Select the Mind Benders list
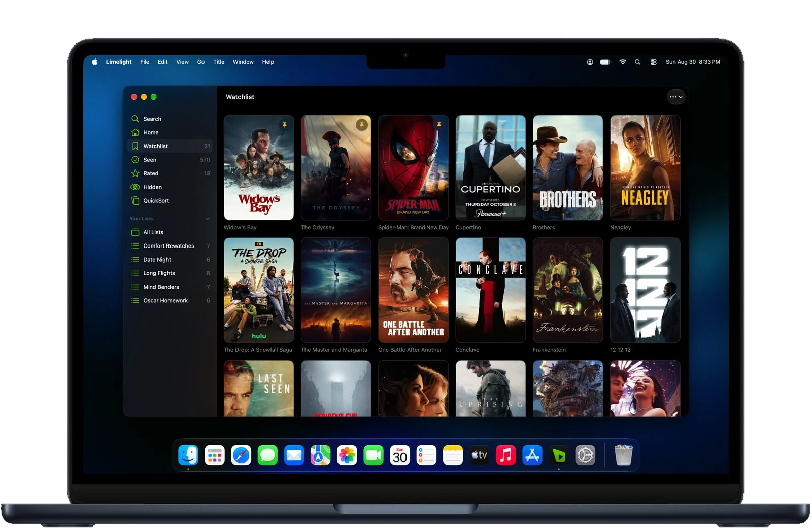Screen dimensions: 812x529 coord(170,287)
